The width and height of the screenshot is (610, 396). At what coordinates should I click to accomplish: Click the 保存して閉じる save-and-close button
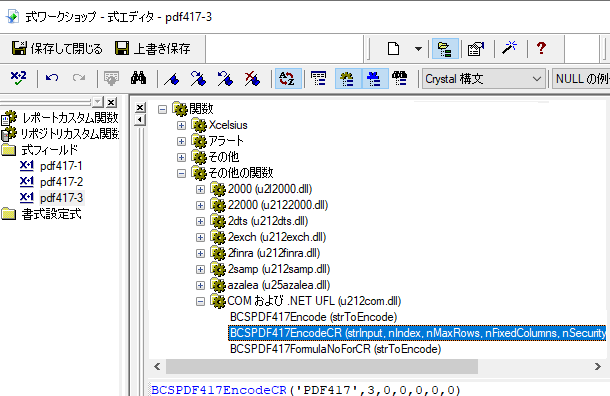tap(57, 48)
